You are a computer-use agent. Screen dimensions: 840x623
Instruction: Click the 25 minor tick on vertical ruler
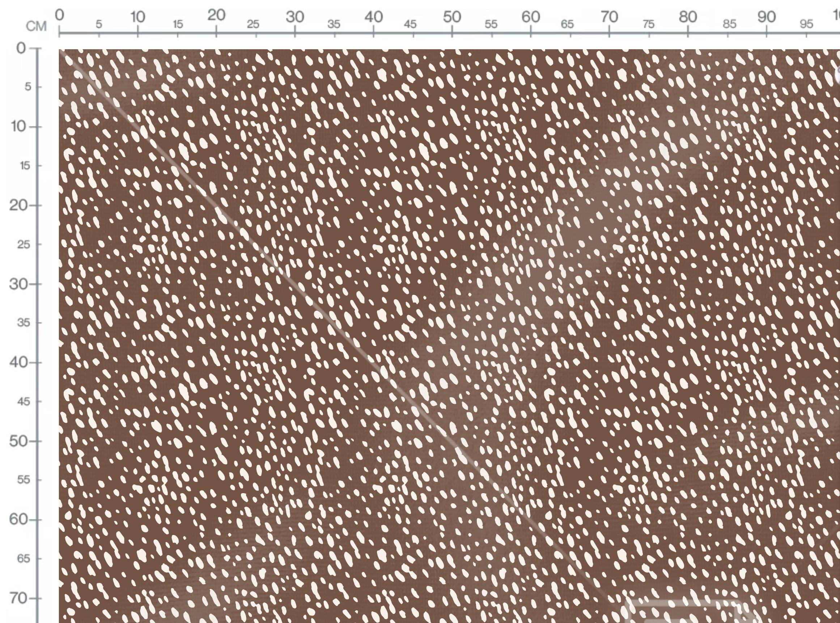coord(24,245)
